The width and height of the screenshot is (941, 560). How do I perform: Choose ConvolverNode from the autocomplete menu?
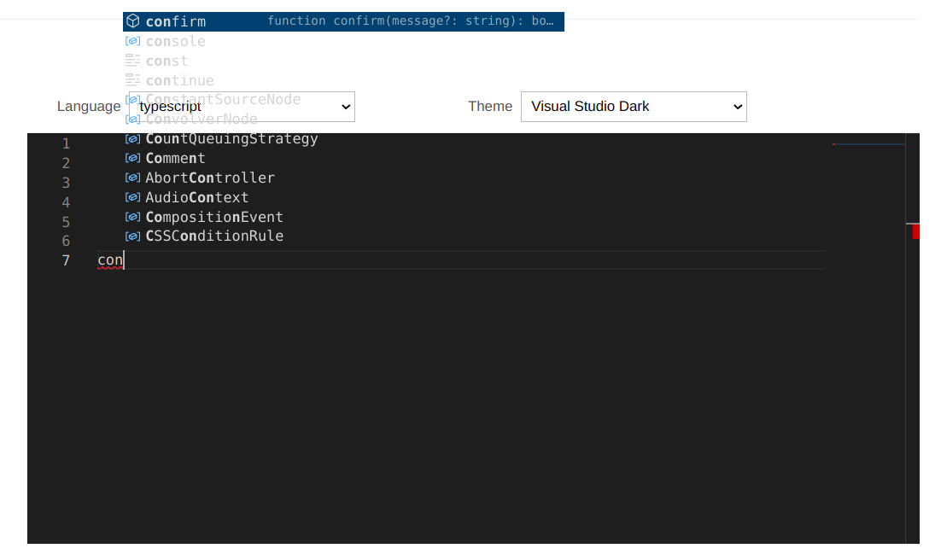(x=202, y=119)
